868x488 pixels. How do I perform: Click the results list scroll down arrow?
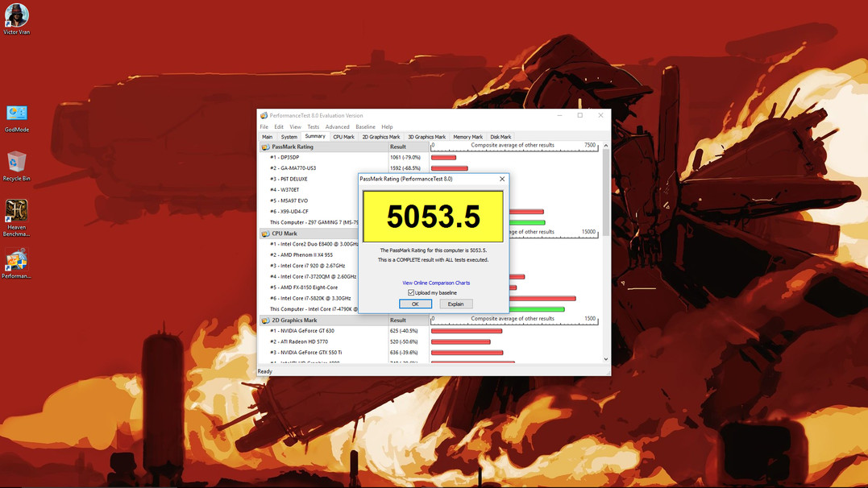point(605,359)
